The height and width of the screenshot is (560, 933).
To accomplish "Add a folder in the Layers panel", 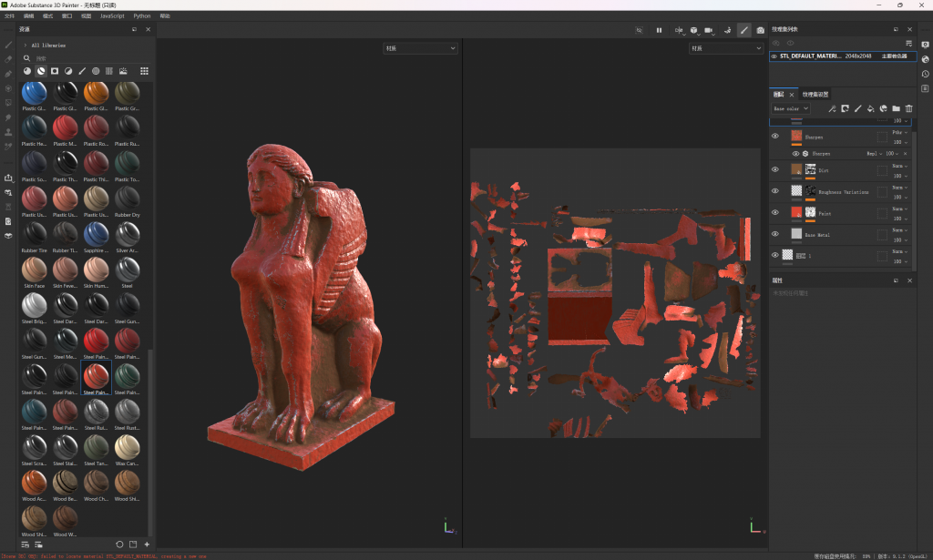I will (x=897, y=108).
